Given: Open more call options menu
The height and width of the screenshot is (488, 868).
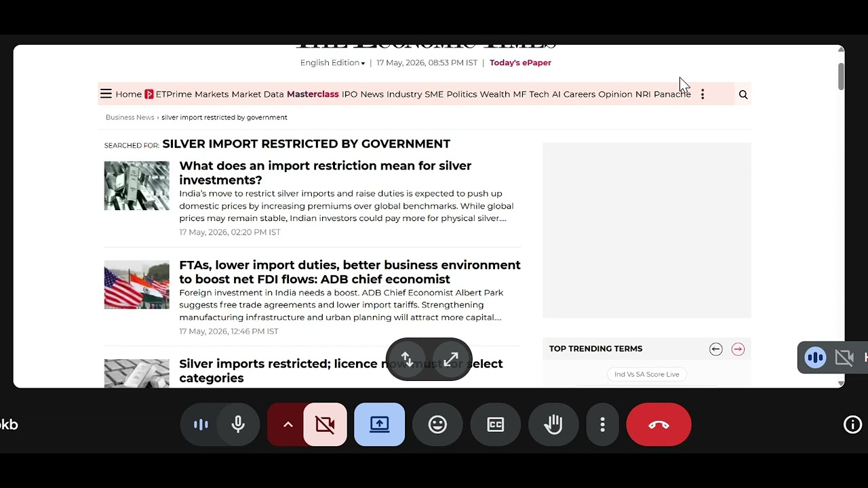Looking at the screenshot, I should click(x=602, y=425).
